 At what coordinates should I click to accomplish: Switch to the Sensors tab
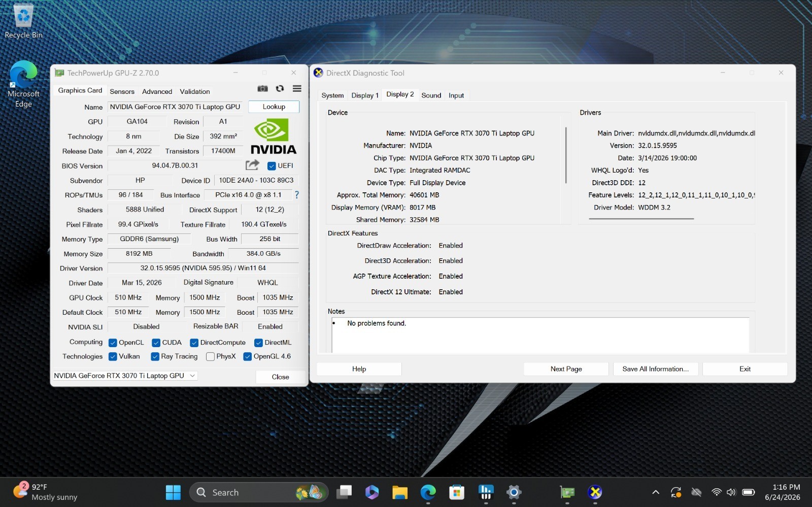pos(122,91)
